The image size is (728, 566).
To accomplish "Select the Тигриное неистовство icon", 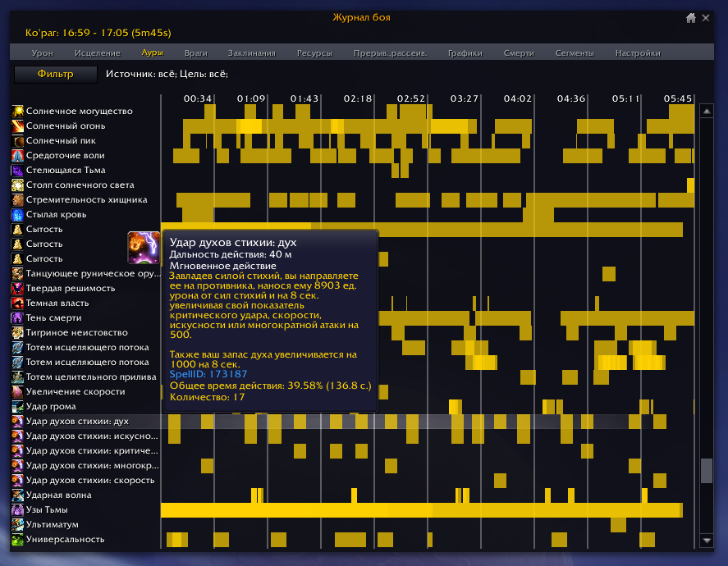I will 17,332.
